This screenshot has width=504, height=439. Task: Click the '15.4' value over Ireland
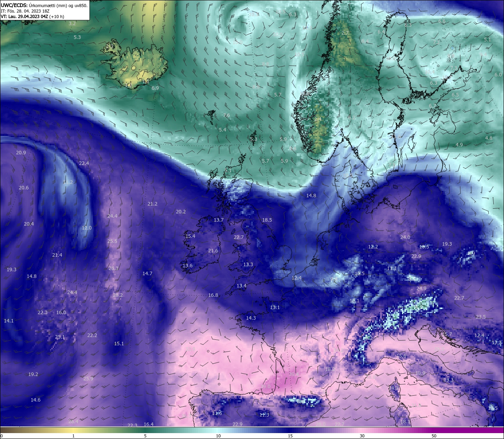pyautogui.click(x=190, y=236)
